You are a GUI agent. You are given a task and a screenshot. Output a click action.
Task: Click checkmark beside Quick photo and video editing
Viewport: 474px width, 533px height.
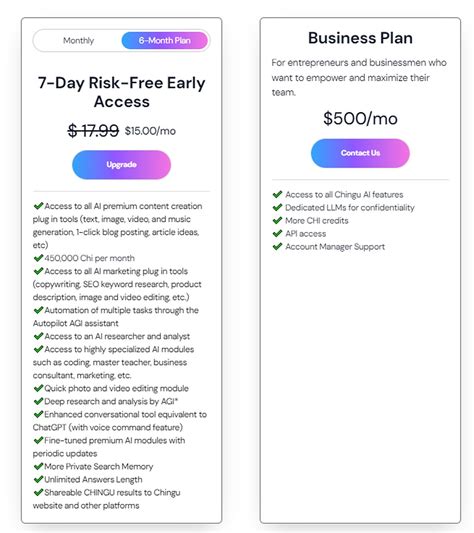(x=38, y=388)
